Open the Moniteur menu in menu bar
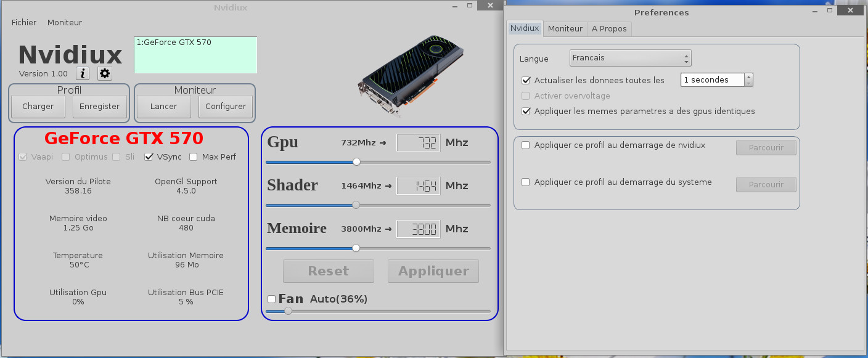This screenshot has height=358, width=868. (65, 22)
